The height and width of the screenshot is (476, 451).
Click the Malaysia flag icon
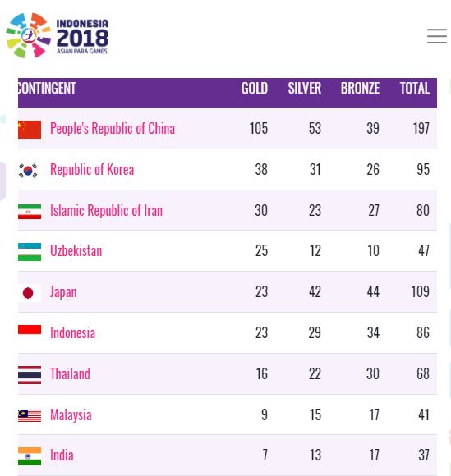click(30, 415)
